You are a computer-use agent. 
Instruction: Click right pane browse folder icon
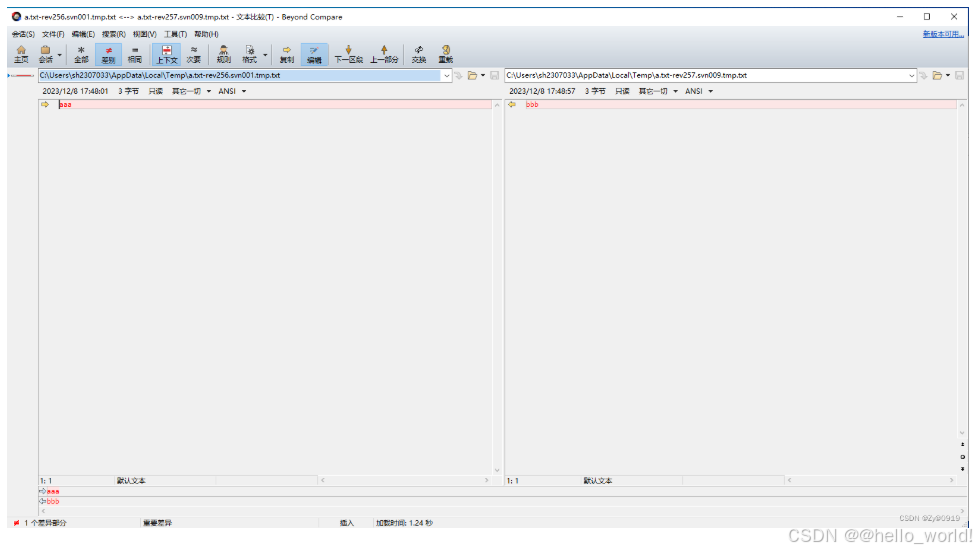(x=937, y=76)
